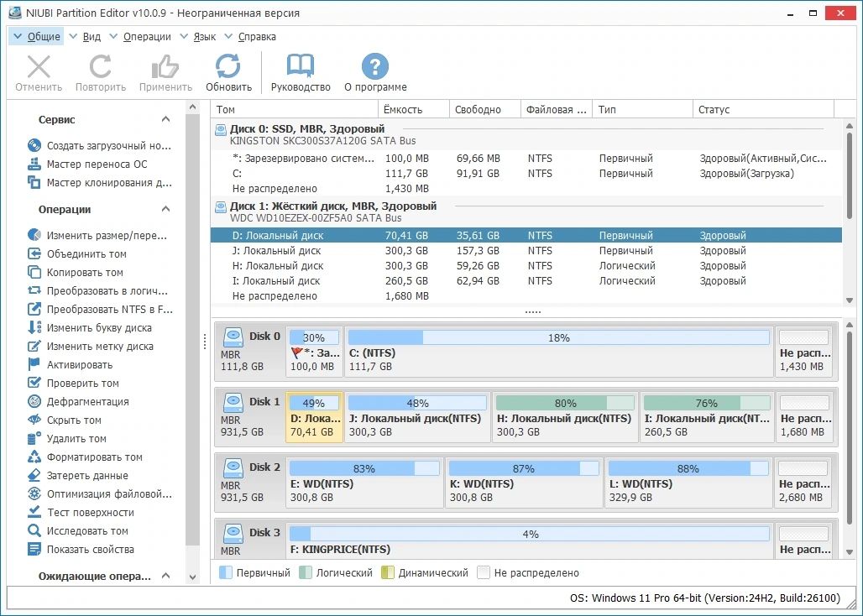Select C: (NTFS) block in Disk 0 map
863x616 pixels.
pyautogui.click(x=558, y=352)
